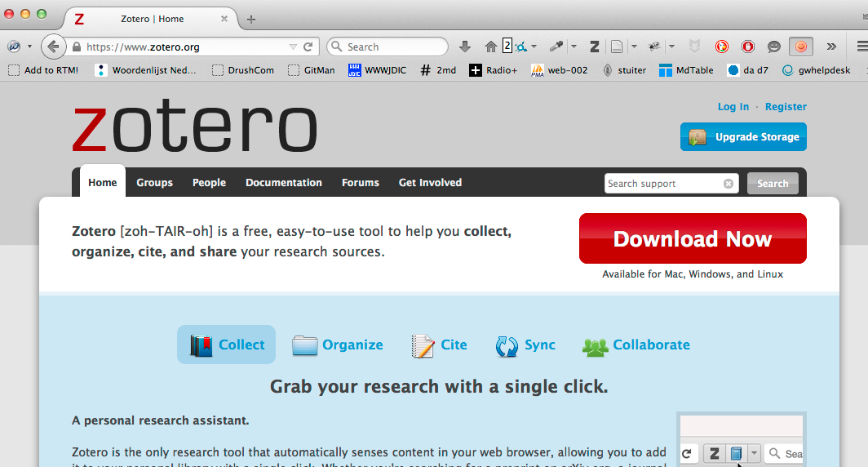Open the Documentation navigation tab
Screen dimensions: 868x467
pyautogui.click(x=284, y=183)
